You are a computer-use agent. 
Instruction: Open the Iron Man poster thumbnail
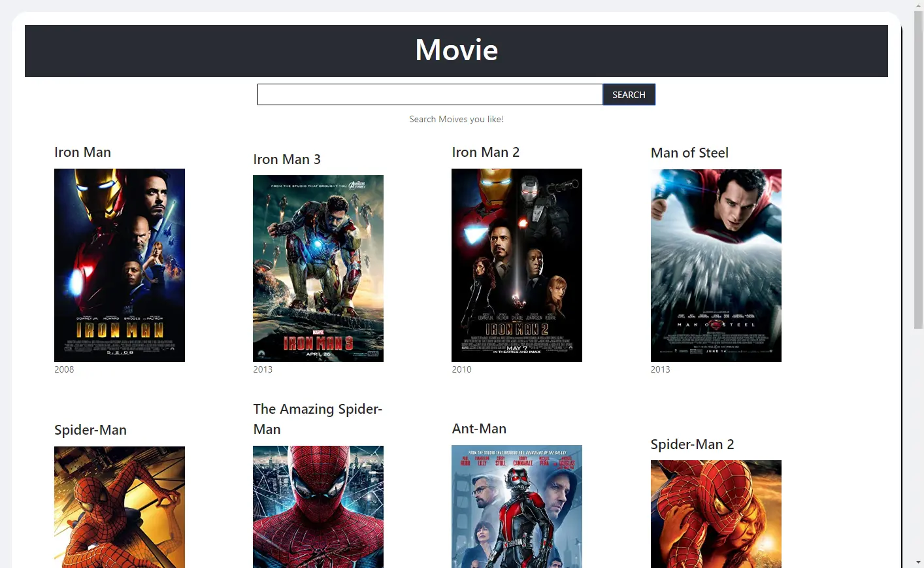click(x=120, y=265)
